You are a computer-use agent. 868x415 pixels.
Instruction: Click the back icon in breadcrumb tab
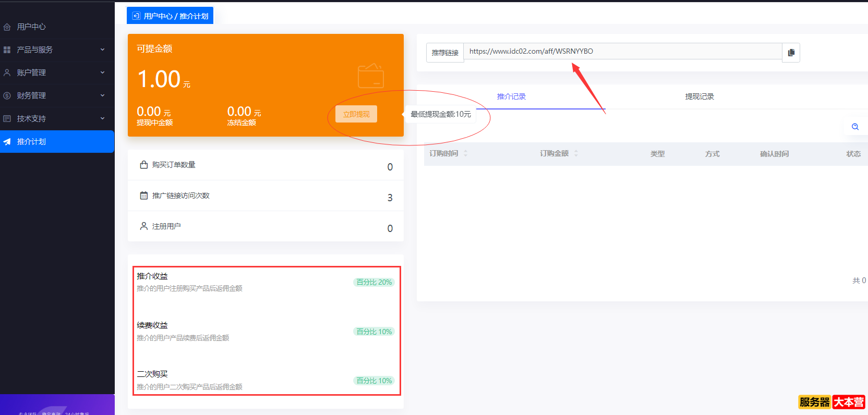pyautogui.click(x=136, y=16)
